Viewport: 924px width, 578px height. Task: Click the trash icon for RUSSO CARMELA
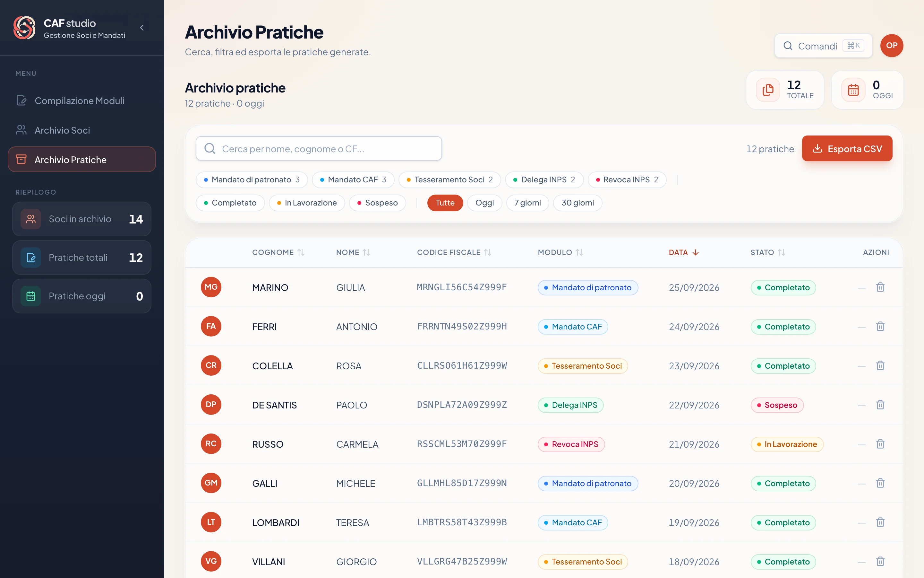click(x=880, y=444)
